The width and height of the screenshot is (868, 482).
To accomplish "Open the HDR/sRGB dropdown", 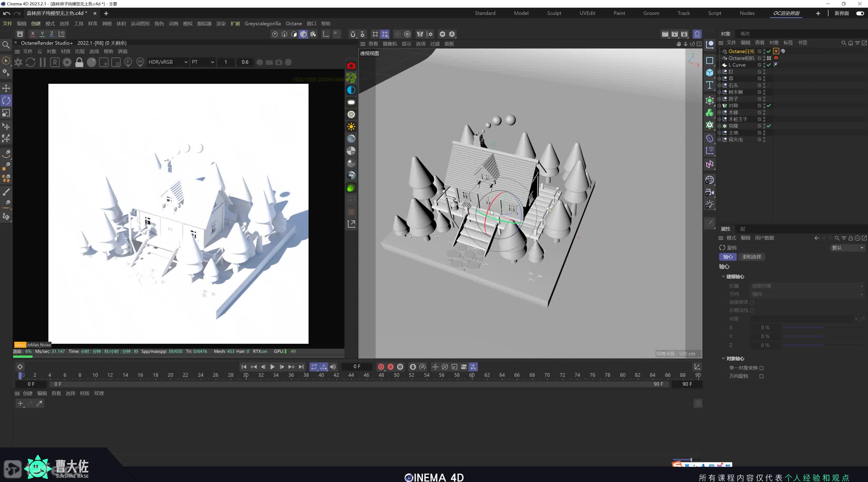I will (168, 62).
